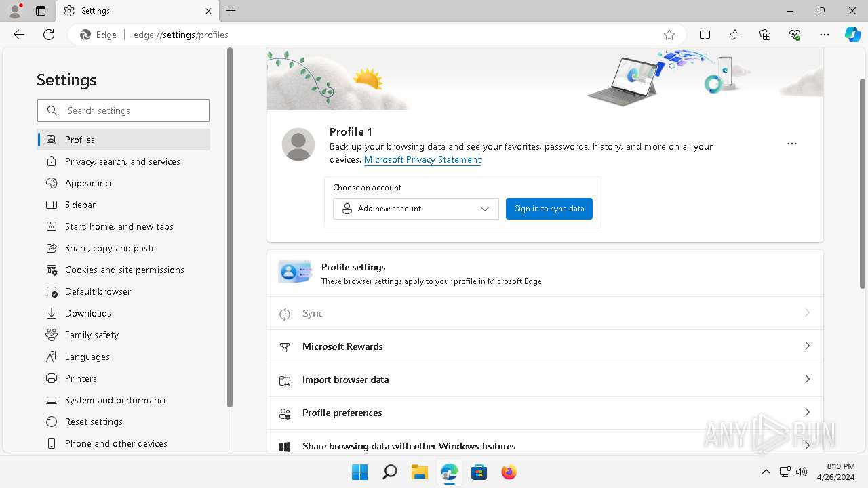Open Languages settings

click(x=123, y=357)
